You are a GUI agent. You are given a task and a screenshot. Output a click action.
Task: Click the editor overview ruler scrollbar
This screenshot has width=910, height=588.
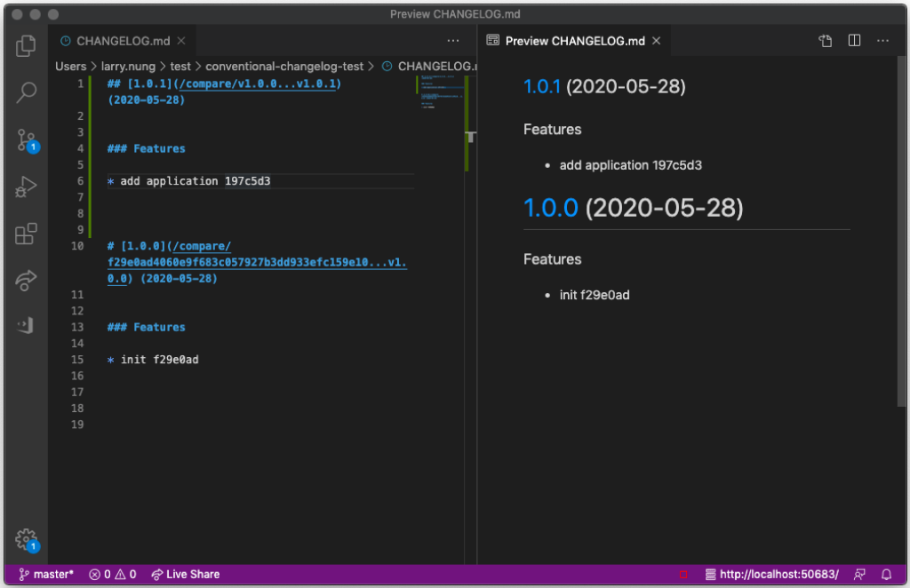point(469,319)
